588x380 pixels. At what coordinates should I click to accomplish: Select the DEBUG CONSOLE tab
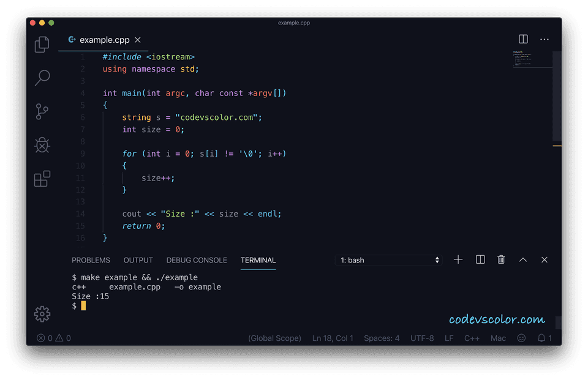click(x=196, y=260)
